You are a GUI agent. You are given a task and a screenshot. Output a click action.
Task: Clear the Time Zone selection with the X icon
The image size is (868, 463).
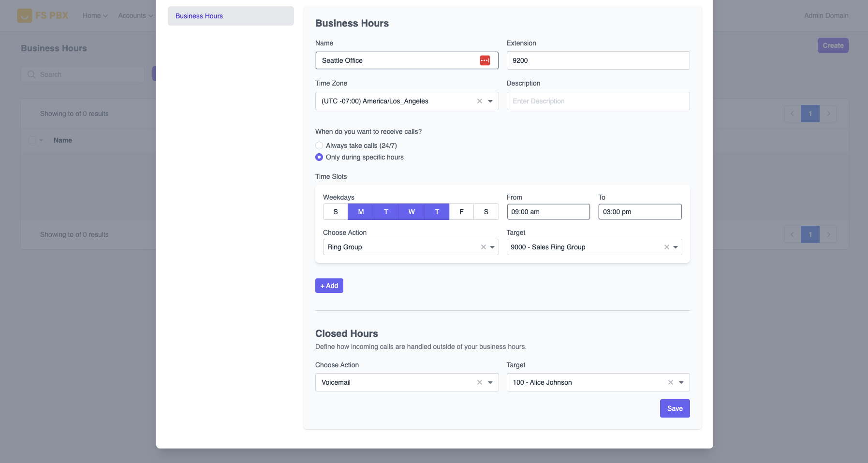479,101
